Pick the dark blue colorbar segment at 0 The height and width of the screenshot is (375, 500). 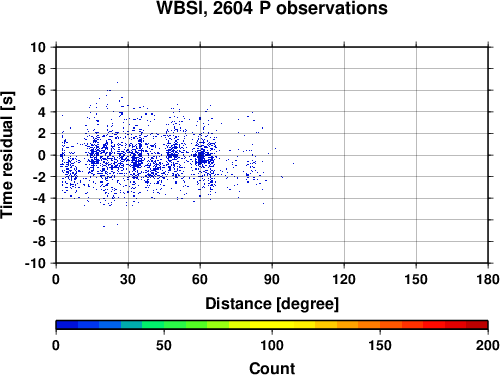(x=67, y=325)
